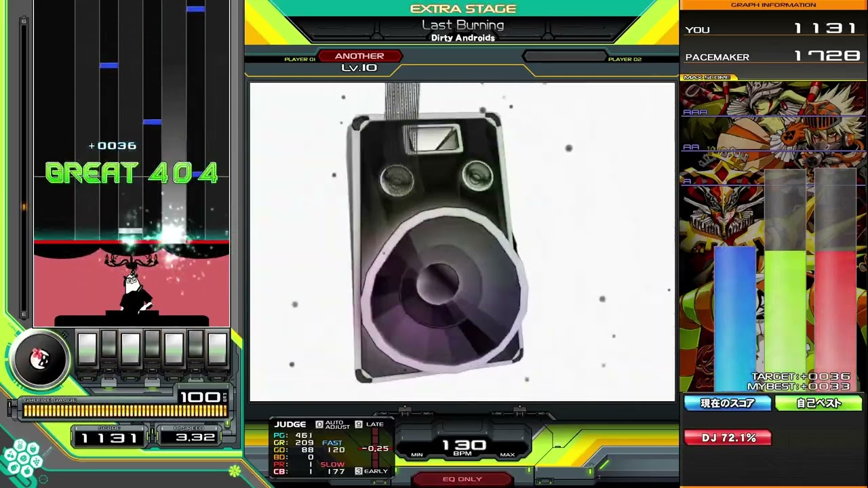Viewport: 868px width, 488px height.
Task: Click the song progress strip beside the lanes
Action: point(24,167)
